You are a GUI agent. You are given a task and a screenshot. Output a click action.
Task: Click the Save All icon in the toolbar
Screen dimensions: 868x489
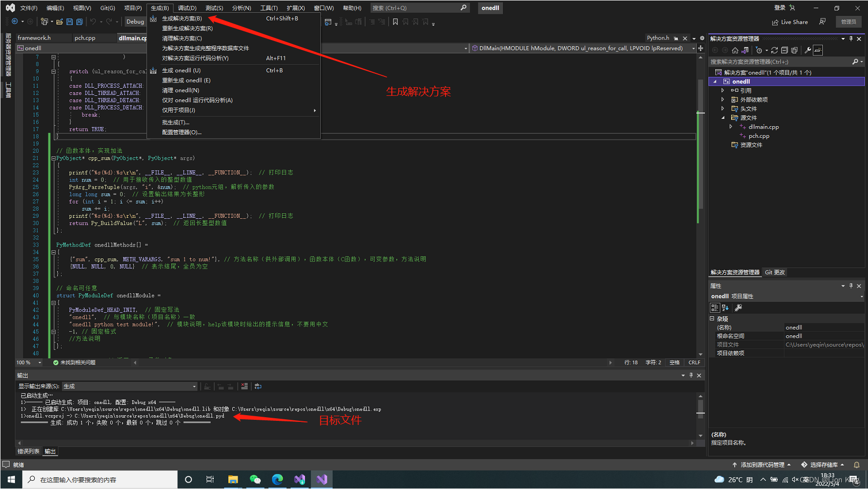pyautogui.click(x=79, y=22)
